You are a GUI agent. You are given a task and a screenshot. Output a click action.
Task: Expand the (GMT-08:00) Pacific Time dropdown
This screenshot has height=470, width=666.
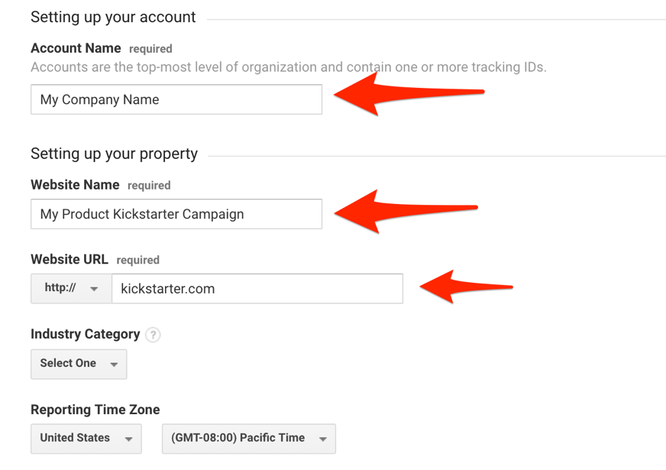pyautogui.click(x=249, y=439)
